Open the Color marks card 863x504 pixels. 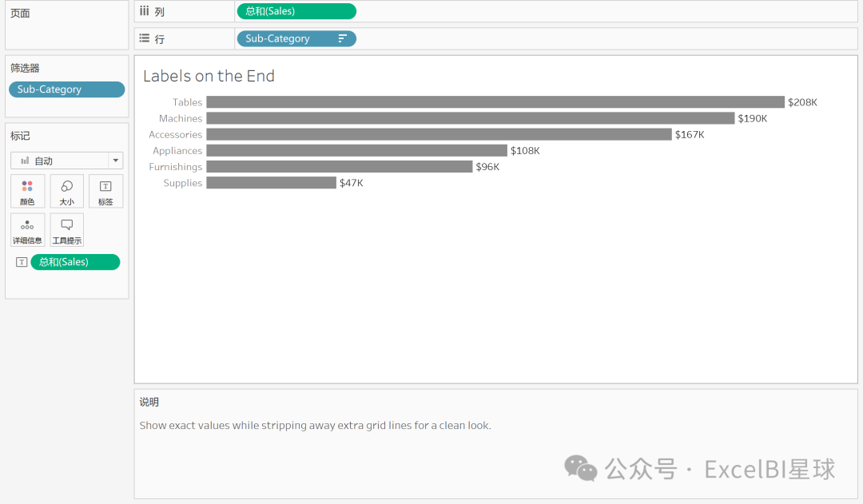point(27,191)
